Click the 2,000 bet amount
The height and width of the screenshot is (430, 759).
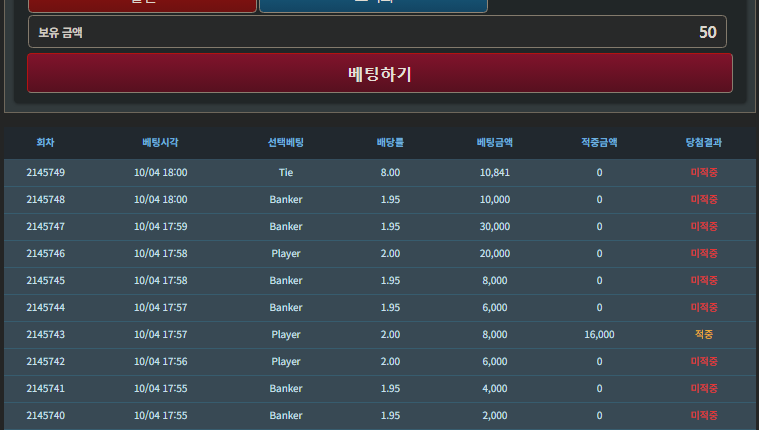pyautogui.click(x=495, y=415)
